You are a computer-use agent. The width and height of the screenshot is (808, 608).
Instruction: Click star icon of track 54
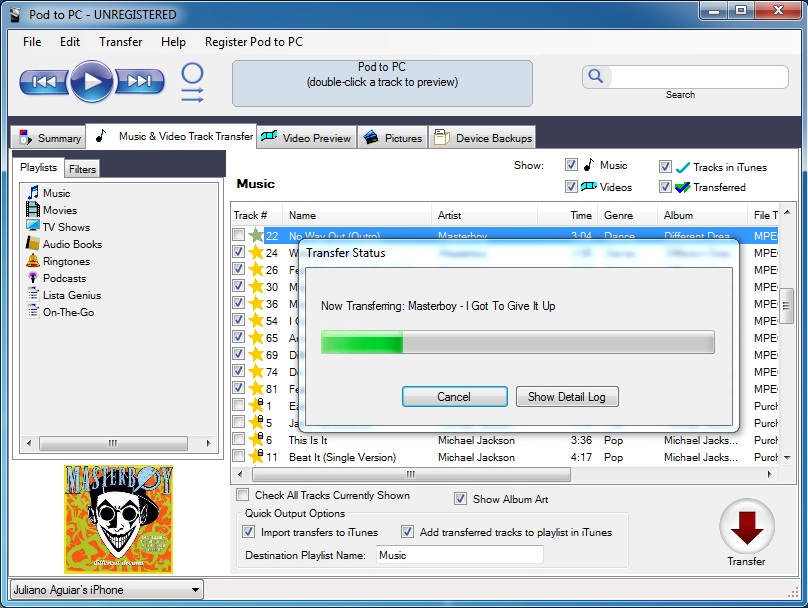click(x=256, y=320)
